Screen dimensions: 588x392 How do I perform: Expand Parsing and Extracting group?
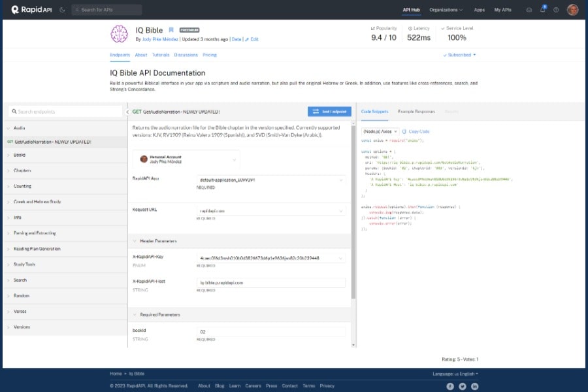[65, 233]
